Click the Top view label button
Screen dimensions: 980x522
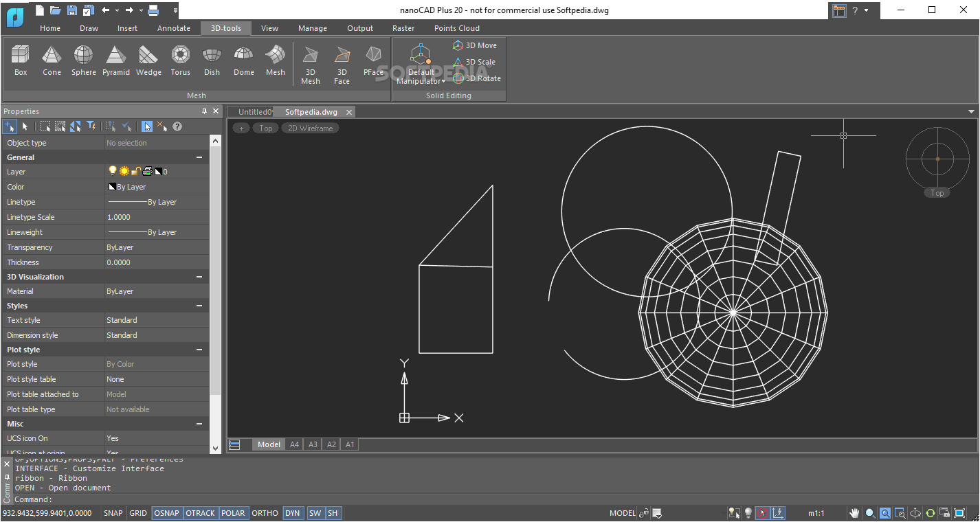click(266, 128)
